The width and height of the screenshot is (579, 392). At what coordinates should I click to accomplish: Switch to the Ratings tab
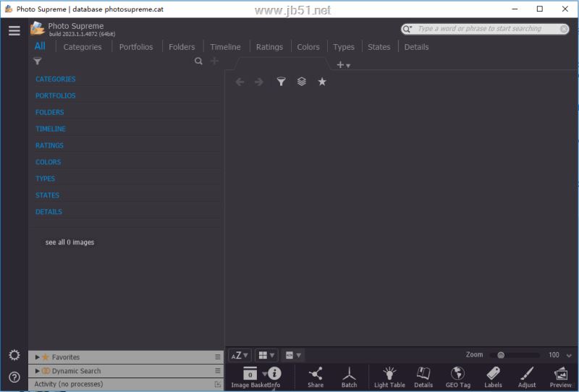click(x=269, y=47)
